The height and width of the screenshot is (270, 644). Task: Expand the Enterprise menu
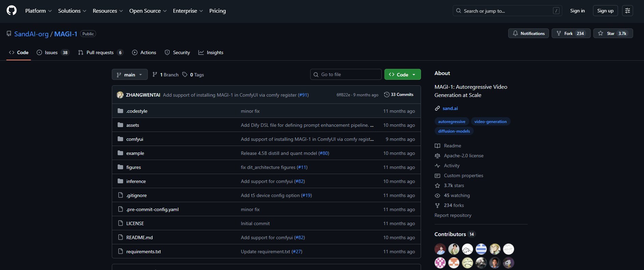(x=188, y=11)
